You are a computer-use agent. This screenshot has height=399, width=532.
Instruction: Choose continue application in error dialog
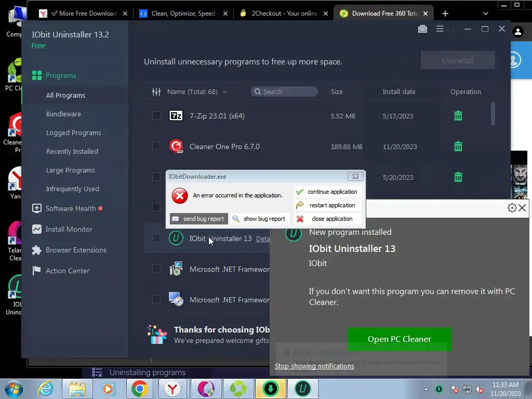tap(327, 192)
